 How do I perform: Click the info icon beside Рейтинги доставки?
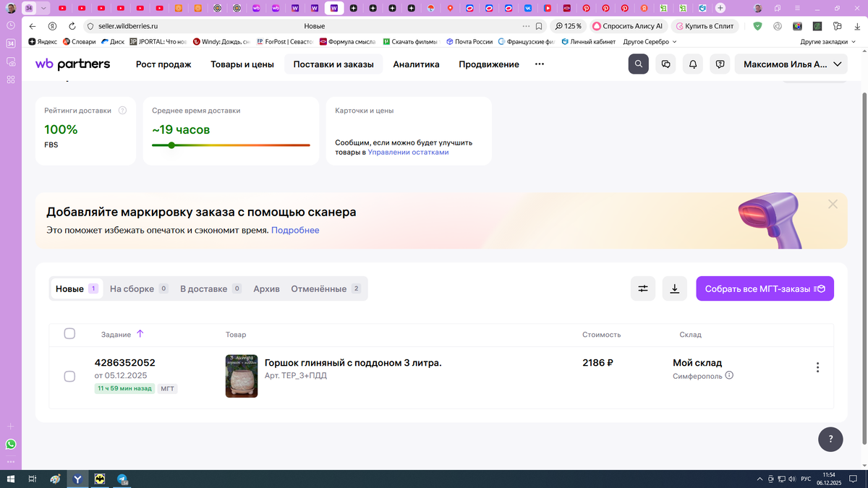[122, 111]
